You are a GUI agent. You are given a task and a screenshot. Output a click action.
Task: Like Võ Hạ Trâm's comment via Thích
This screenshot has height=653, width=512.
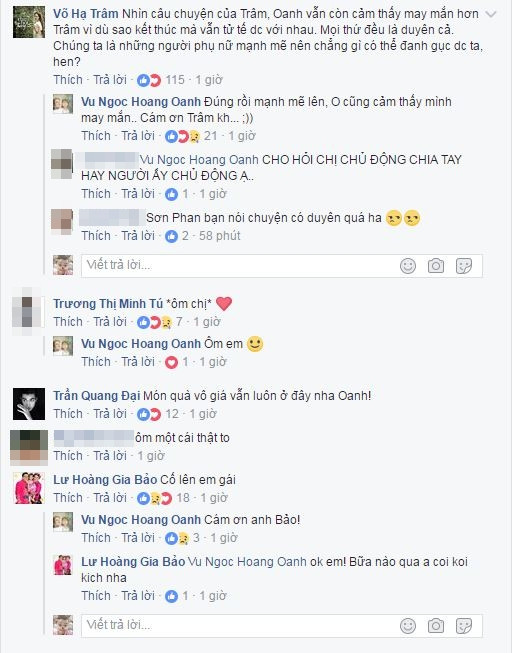click(x=68, y=80)
